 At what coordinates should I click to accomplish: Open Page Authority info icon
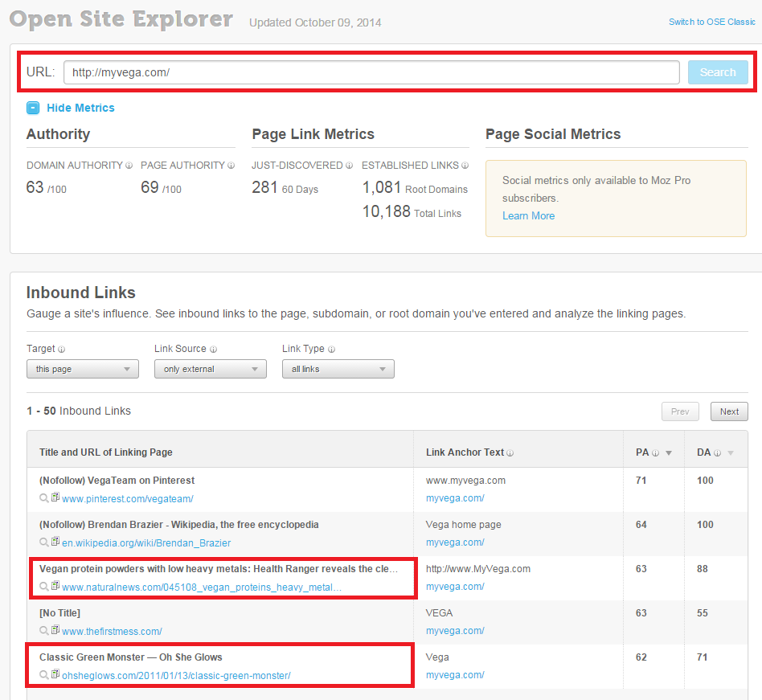tap(231, 166)
